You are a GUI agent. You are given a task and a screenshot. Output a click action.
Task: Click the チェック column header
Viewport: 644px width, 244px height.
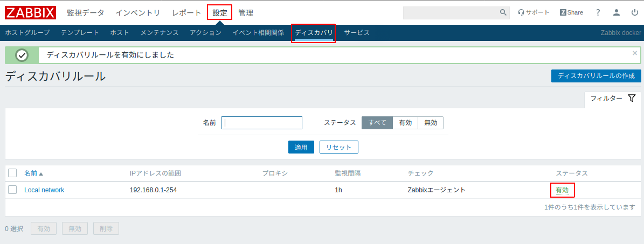point(420,173)
